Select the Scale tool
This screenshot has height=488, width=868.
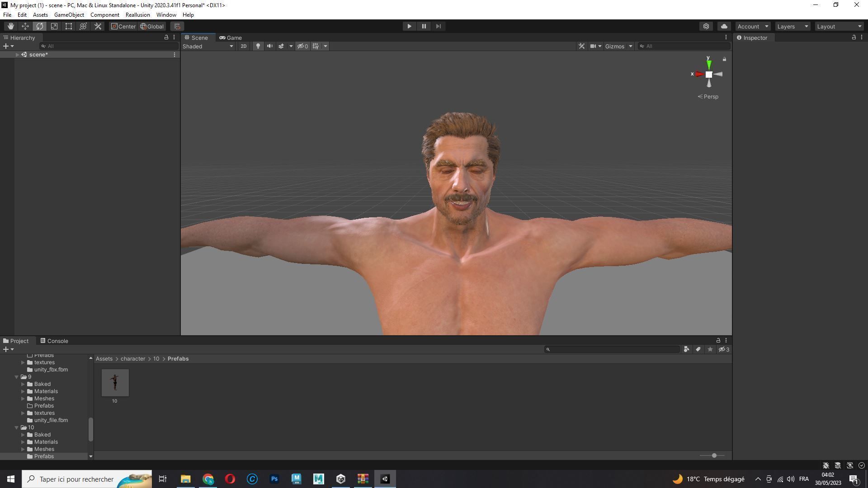click(54, 26)
